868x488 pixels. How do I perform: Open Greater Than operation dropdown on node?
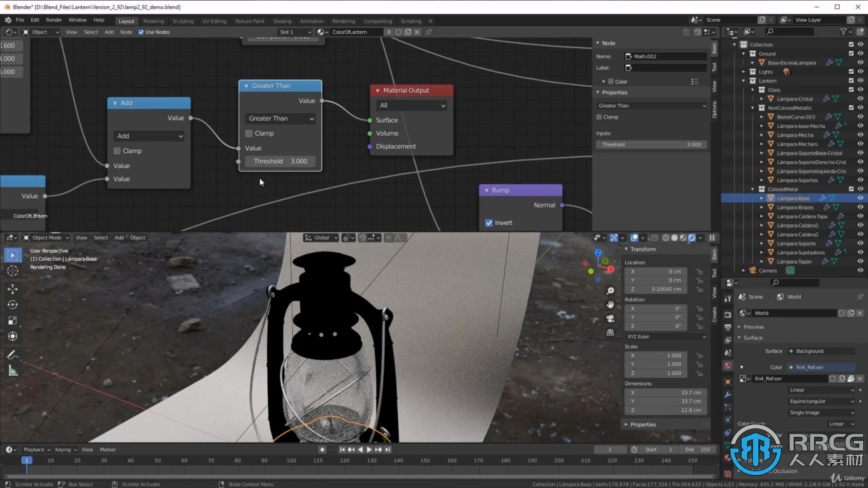coord(281,119)
